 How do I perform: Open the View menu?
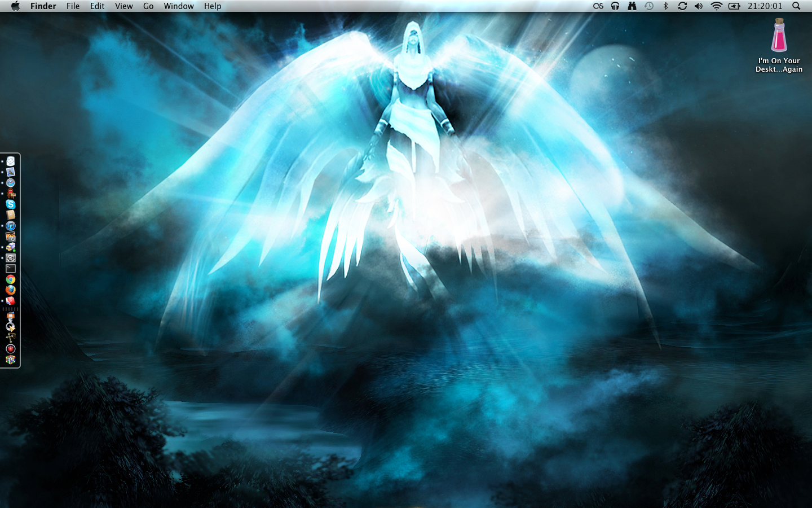click(x=123, y=6)
